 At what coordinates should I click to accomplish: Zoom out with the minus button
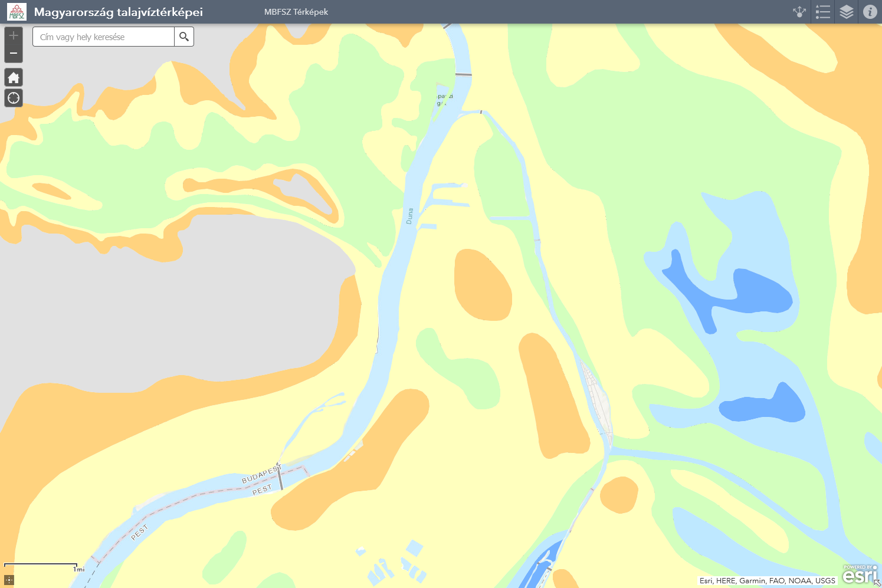[14, 54]
